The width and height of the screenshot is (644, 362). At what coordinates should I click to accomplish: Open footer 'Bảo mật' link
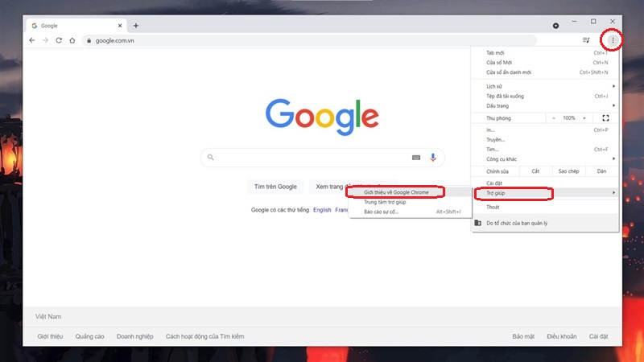point(523,336)
